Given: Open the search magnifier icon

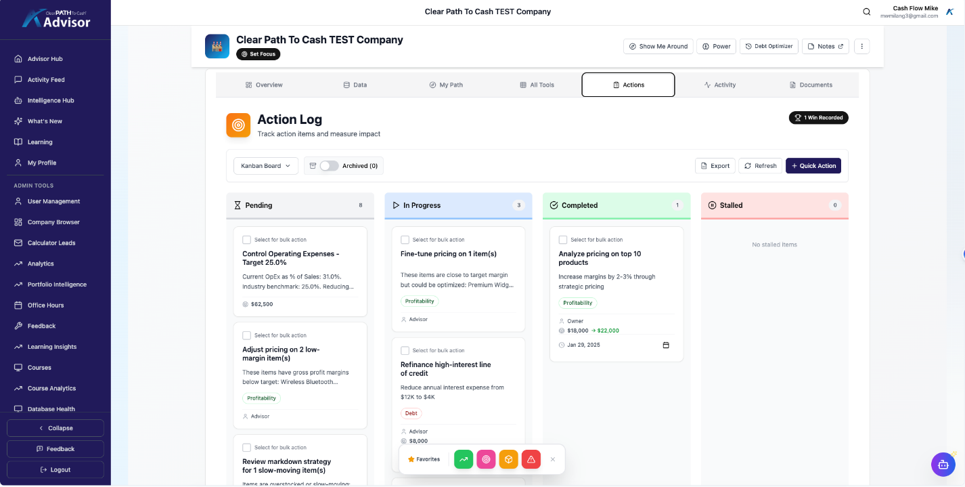Looking at the screenshot, I should coord(867,12).
